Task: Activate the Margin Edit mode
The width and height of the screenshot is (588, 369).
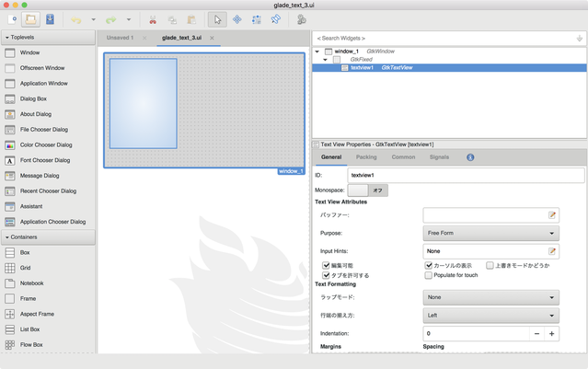Action: click(257, 19)
